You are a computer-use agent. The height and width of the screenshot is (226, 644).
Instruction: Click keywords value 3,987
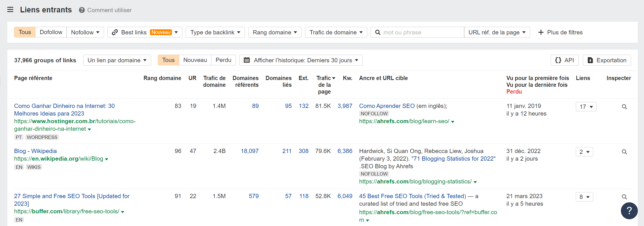(x=345, y=106)
